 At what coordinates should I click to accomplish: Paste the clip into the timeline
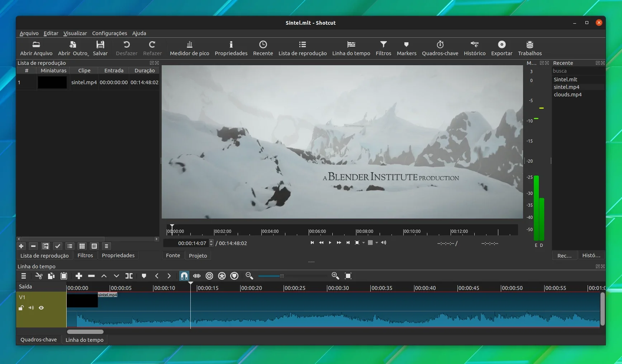pyautogui.click(x=64, y=276)
